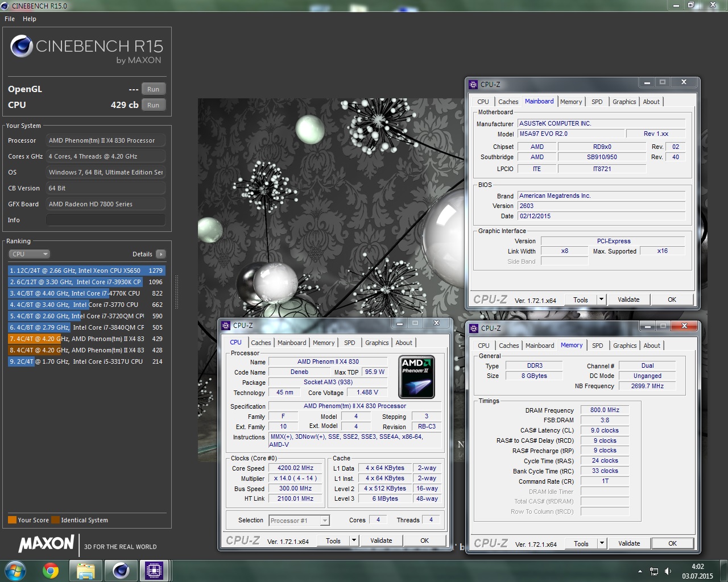Launch Google Chrome from taskbar
Viewport: 728px width, 582px height.
click(51, 571)
